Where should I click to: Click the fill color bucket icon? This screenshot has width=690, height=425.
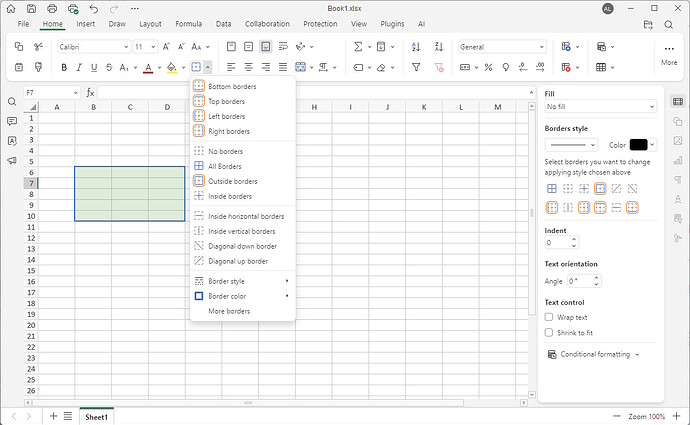tap(170, 67)
